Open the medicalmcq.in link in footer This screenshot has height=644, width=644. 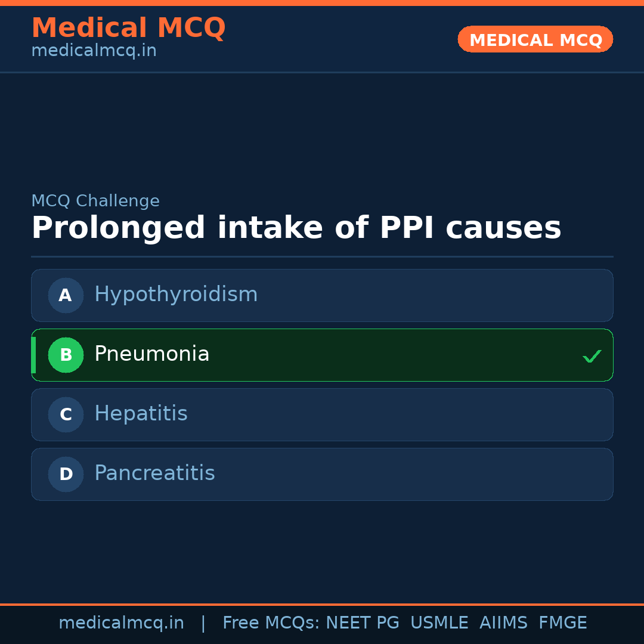pyautogui.click(x=121, y=623)
